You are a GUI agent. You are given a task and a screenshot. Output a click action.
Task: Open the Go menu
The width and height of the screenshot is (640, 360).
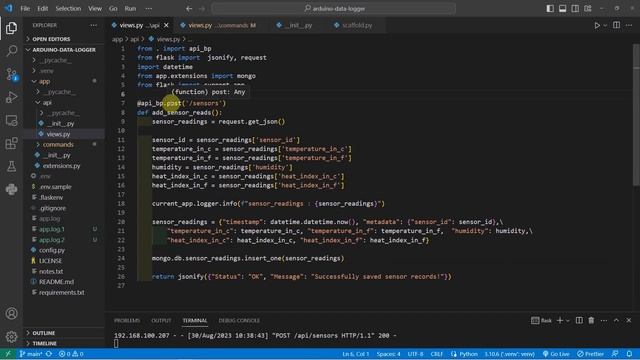click(113, 9)
